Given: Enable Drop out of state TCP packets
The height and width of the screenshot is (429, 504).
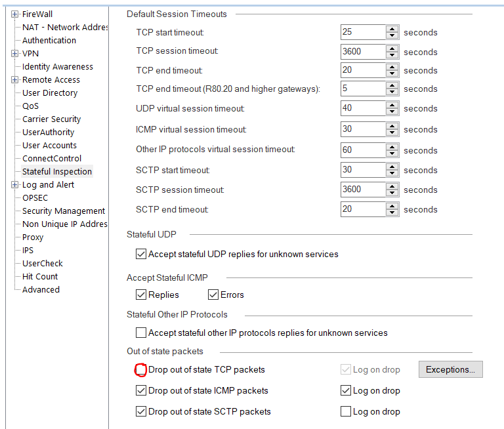Looking at the screenshot, I should pos(140,370).
